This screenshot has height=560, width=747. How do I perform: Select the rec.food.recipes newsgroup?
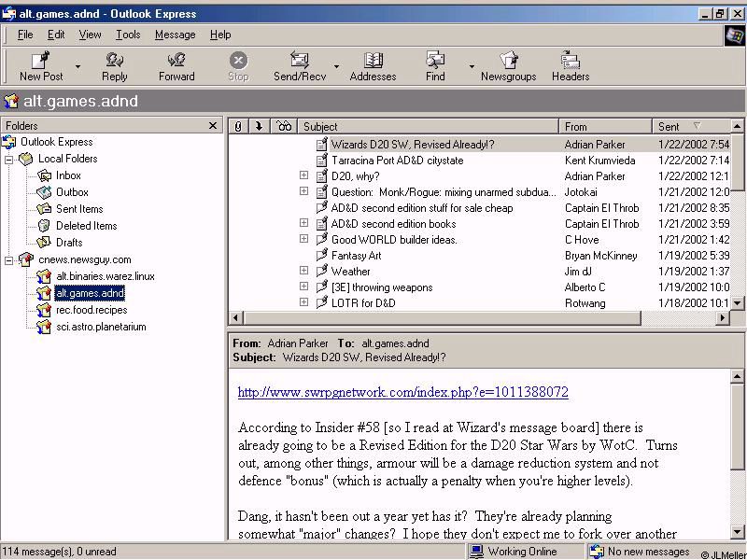coord(91,310)
